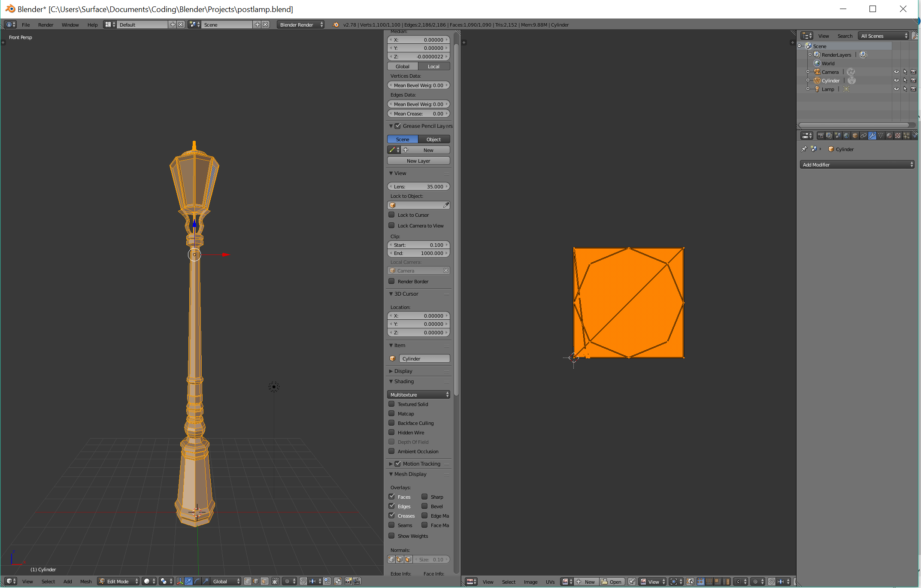Uncheck the Faces overlay checkbox
921x588 pixels.
391,497
